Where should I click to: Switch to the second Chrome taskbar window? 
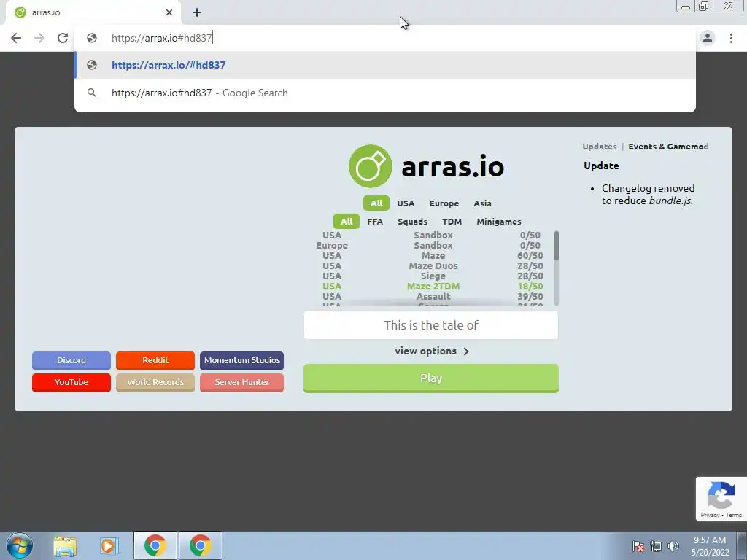point(200,545)
